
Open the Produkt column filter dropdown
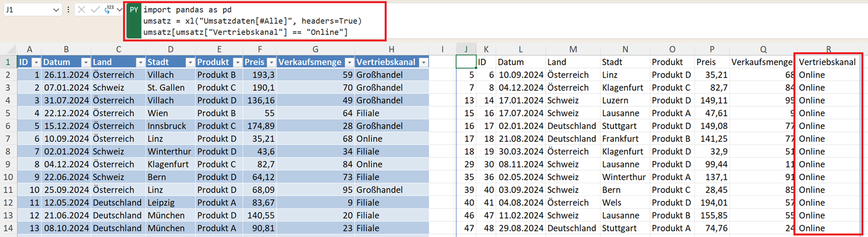tap(237, 62)
